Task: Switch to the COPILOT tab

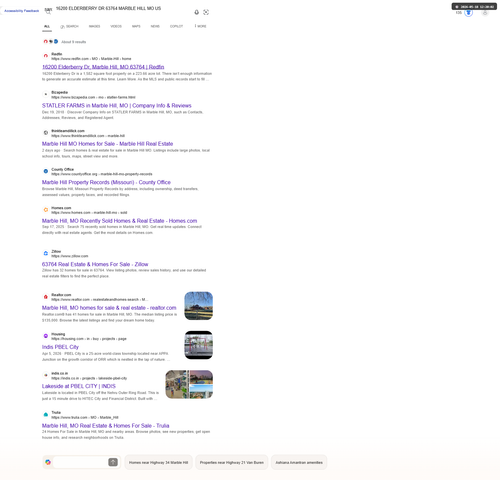Action: pos(176,26)
